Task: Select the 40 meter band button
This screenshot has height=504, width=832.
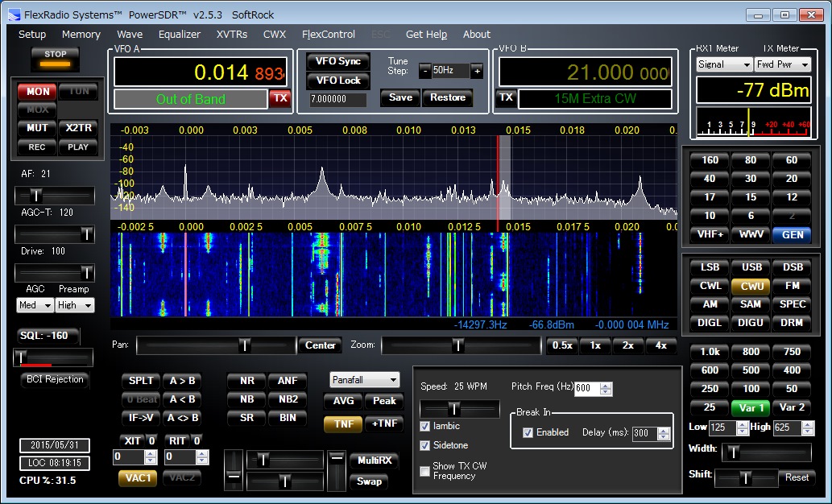Action: tap(710, 179)
